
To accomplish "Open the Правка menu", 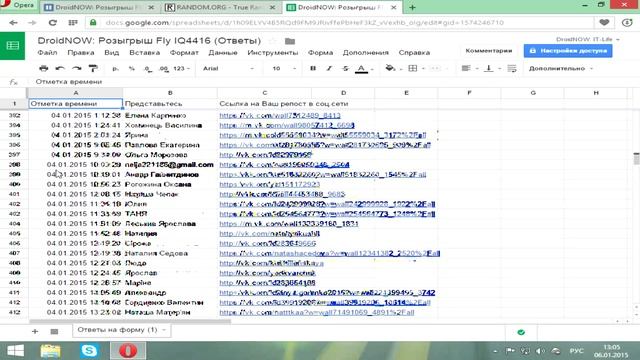I will coord(81,53).
